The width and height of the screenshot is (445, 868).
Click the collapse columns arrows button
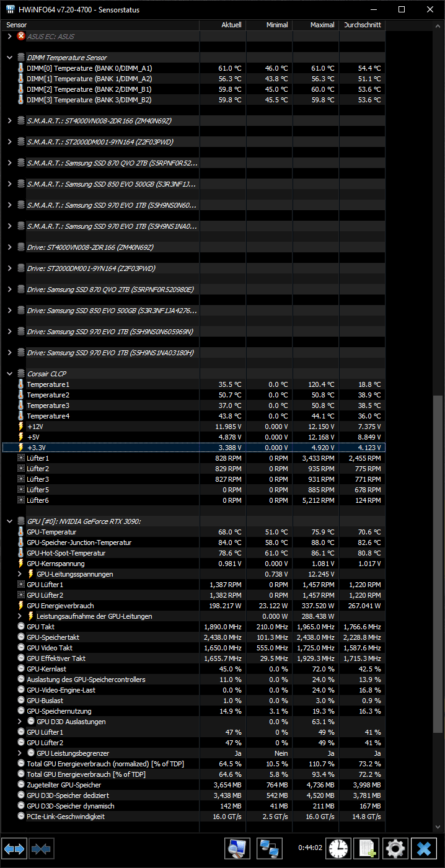click(x=42, y=848)
